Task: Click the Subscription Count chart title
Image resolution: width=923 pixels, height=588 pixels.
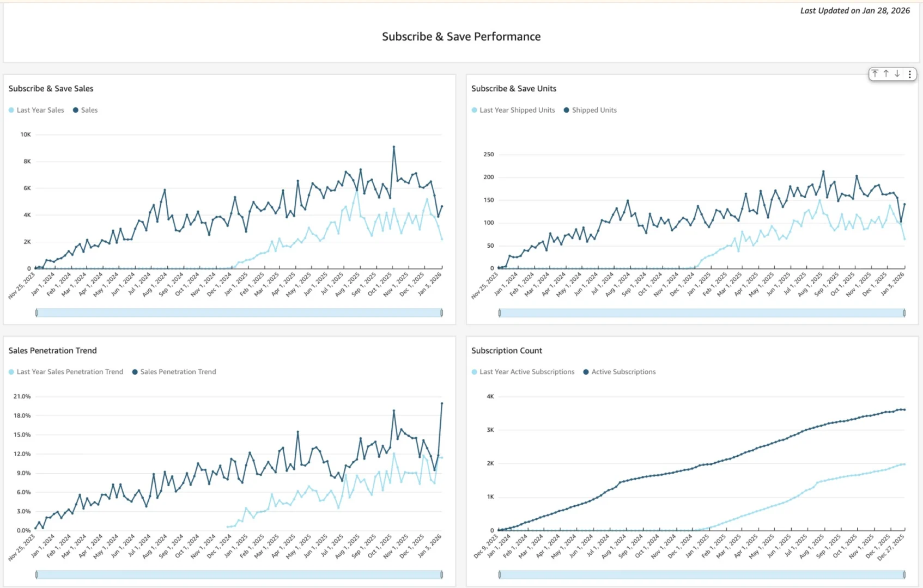Action: pyautogui.click(x=506, y=351)
